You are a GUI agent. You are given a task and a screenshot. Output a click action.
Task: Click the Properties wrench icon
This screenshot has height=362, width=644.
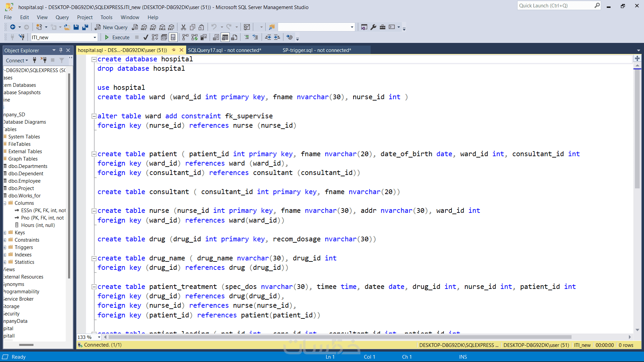pos(373,27)
